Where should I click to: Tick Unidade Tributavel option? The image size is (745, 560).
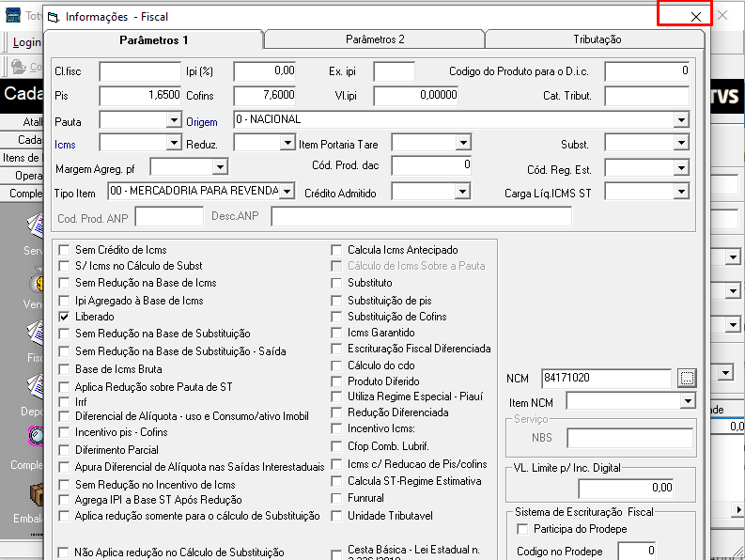336,516
